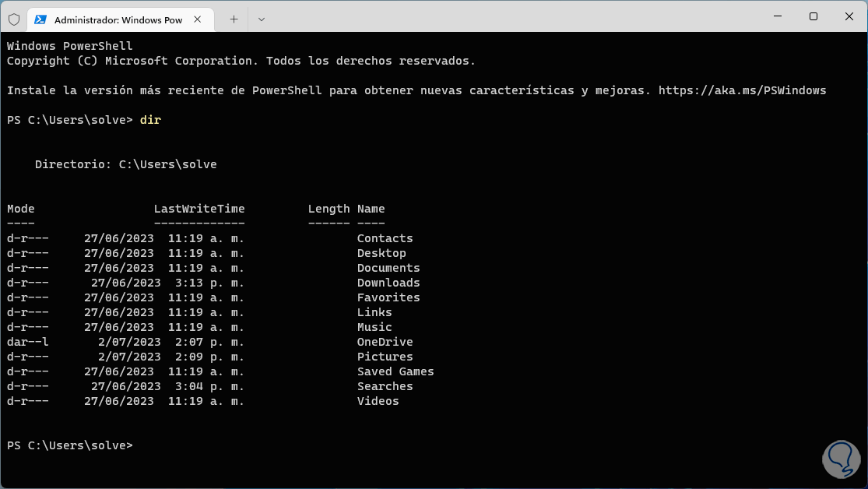Screen dimensions: 868x489
Task: Click the 'Music' folder name
Action: click(x=374, y=327)
